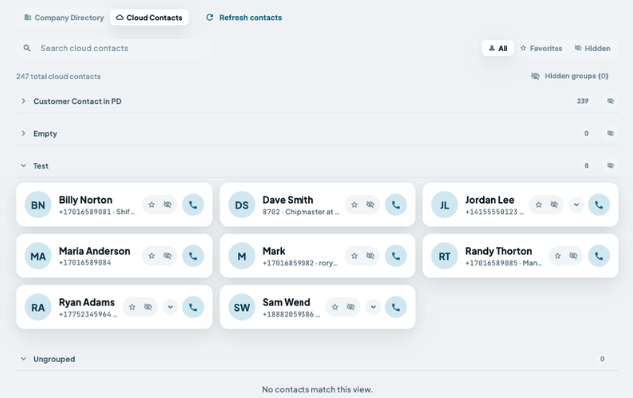Click the '247 total cloud contacts' text
This screenshot has height=398, width=633.
[59, 76]
